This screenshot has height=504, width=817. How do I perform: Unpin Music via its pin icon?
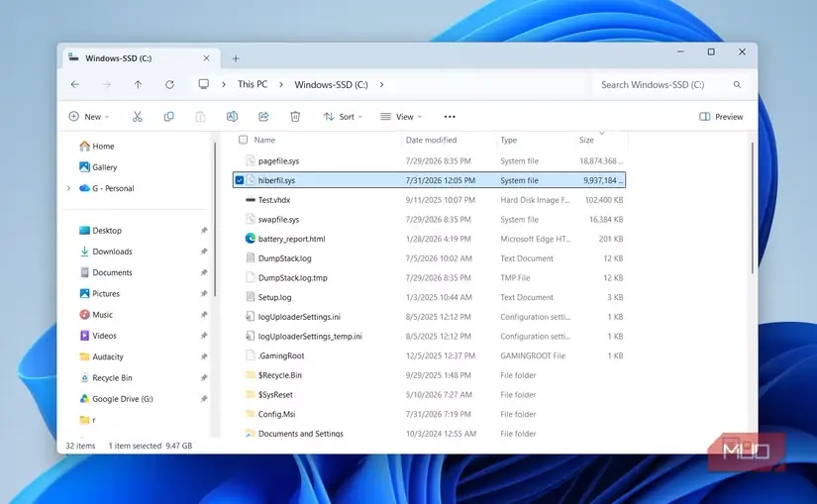[x=204, y=315]
